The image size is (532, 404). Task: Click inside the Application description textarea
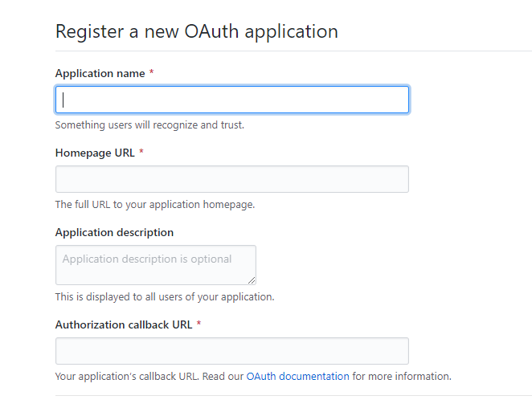155,265
